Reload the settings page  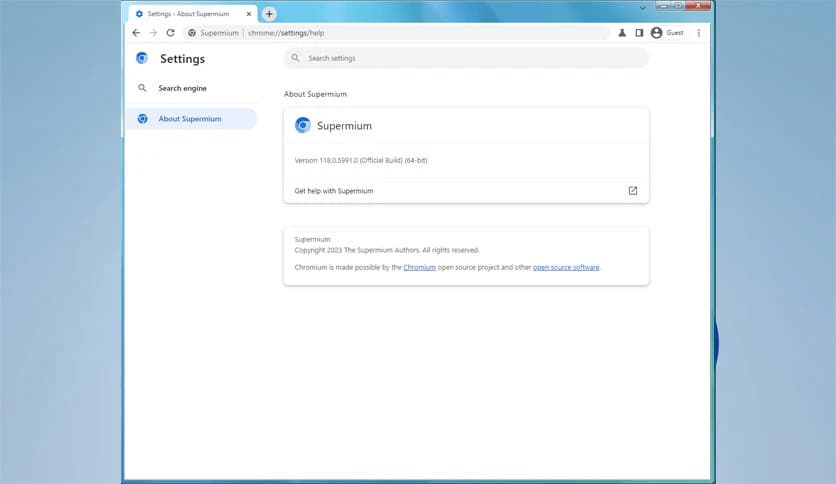(171, 33)
